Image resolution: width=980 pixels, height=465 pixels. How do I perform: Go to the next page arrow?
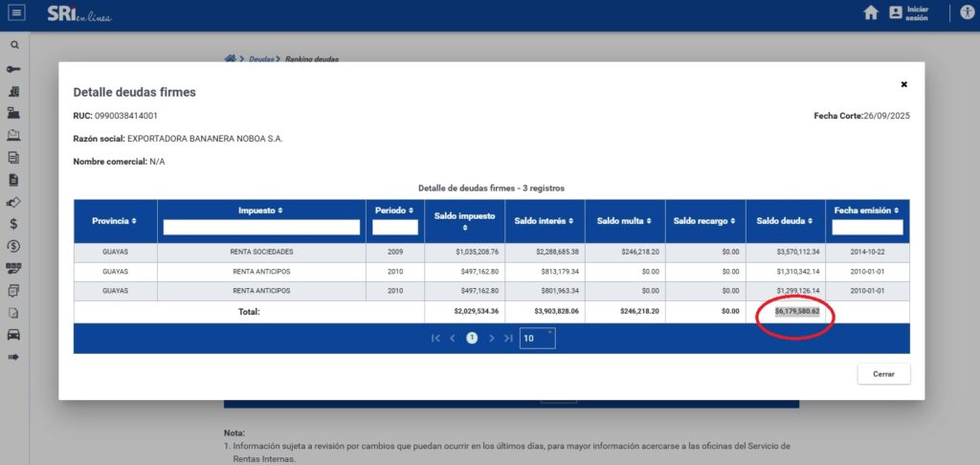pyautogui.click(x=491, y=338)
